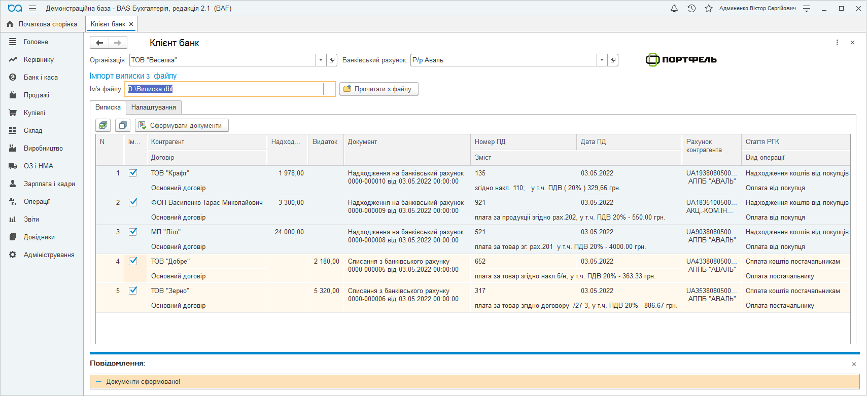868x396 pixels.
Task: Open the organization field's open-form icon
Action: [x=332, y=60]
